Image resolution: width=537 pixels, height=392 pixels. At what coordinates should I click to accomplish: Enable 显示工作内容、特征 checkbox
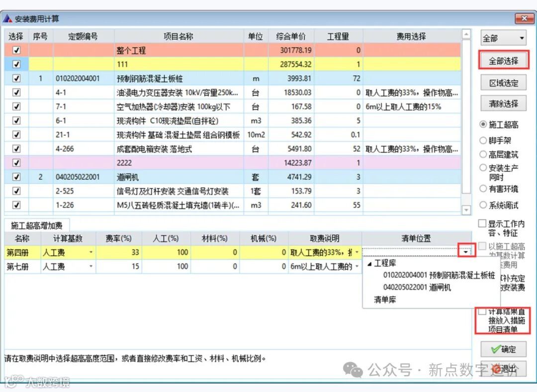click(482, 223)
